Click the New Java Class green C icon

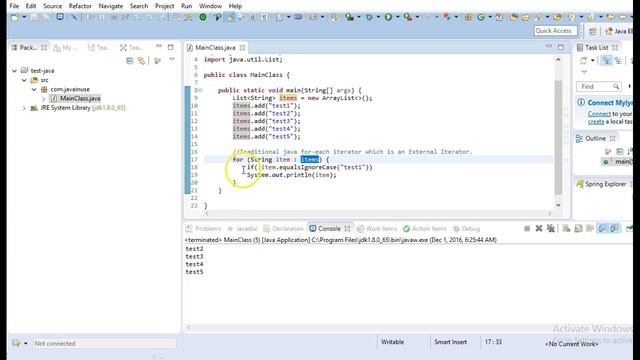(481, 17)
